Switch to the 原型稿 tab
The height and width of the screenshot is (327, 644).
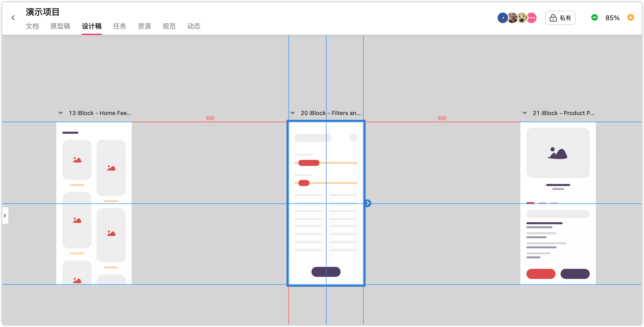click(x=60, y=26)
